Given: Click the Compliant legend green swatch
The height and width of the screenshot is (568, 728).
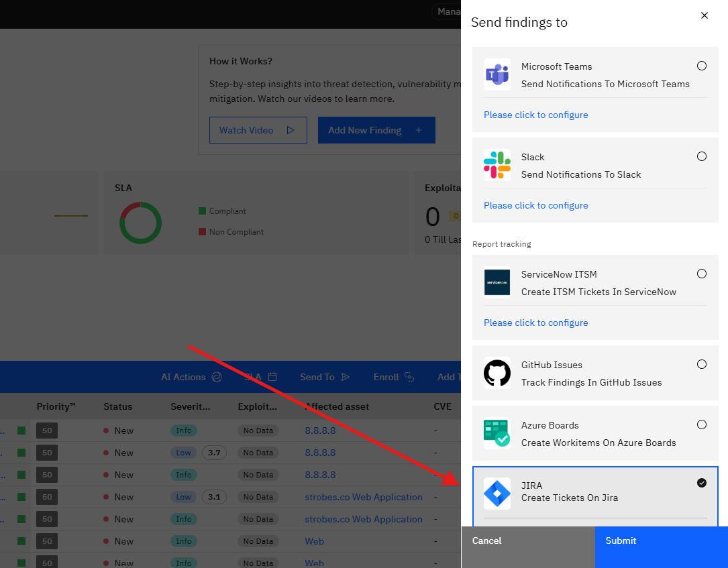Looking at the screenshot, I should 203,211.
